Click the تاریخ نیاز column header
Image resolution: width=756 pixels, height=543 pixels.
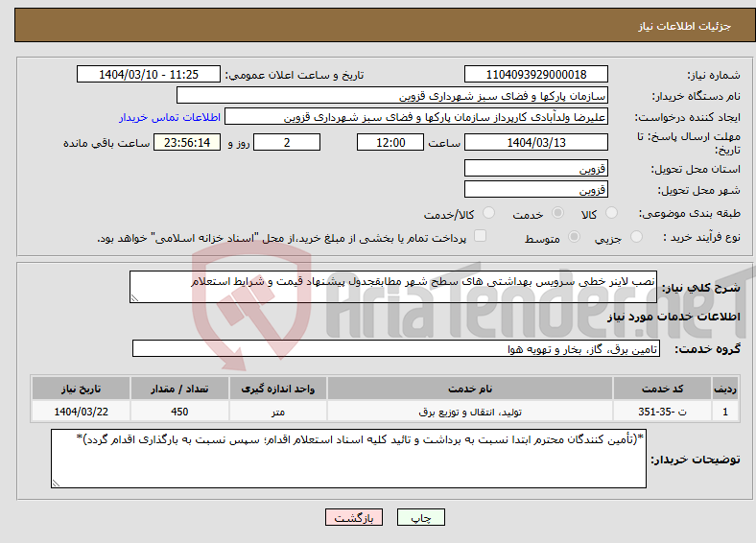click(81, 389)
